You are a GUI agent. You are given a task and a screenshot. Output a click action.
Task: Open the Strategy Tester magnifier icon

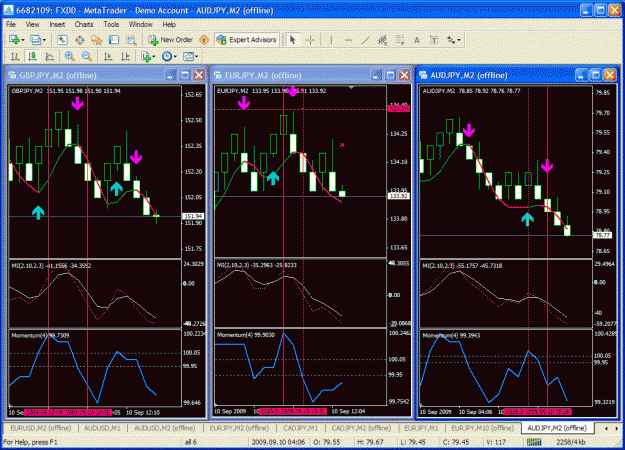pos(131,40)
